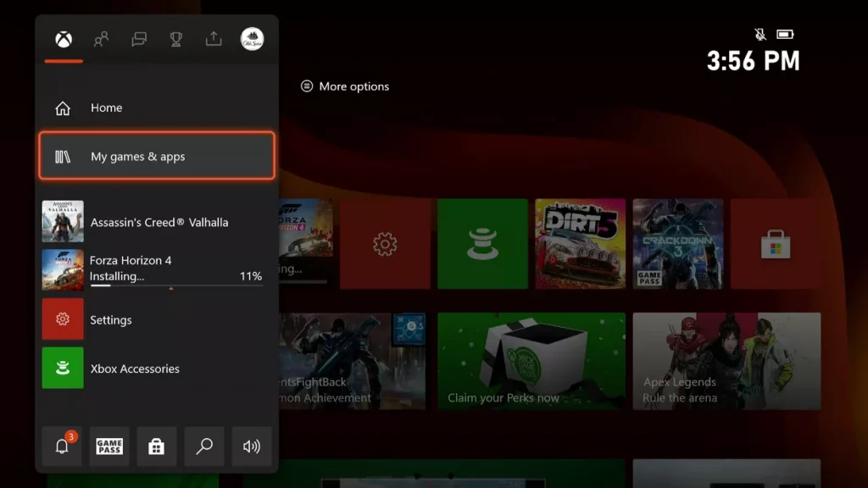868x488 pixels.
Task: Open the Microsoft Store bag icon
Action: [156, 446]
